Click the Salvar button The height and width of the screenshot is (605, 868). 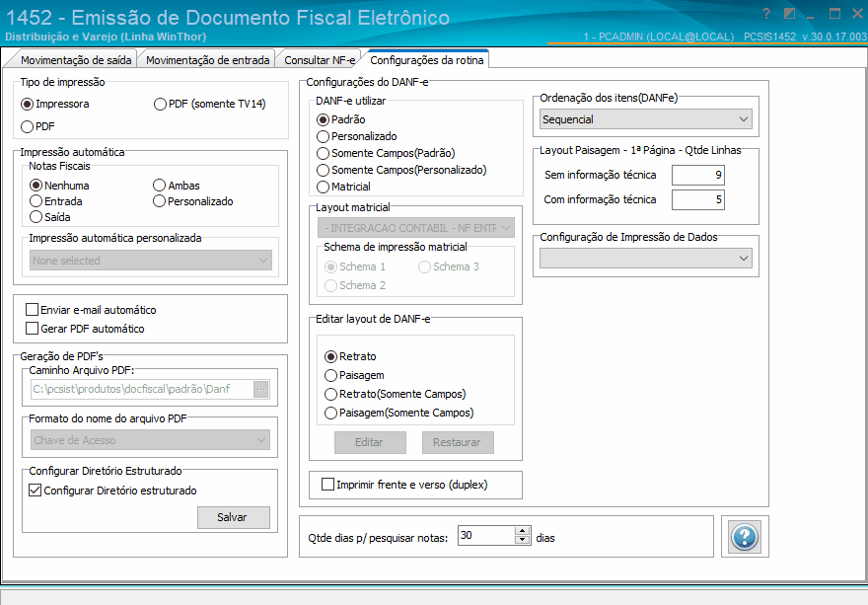coord(234,517)
